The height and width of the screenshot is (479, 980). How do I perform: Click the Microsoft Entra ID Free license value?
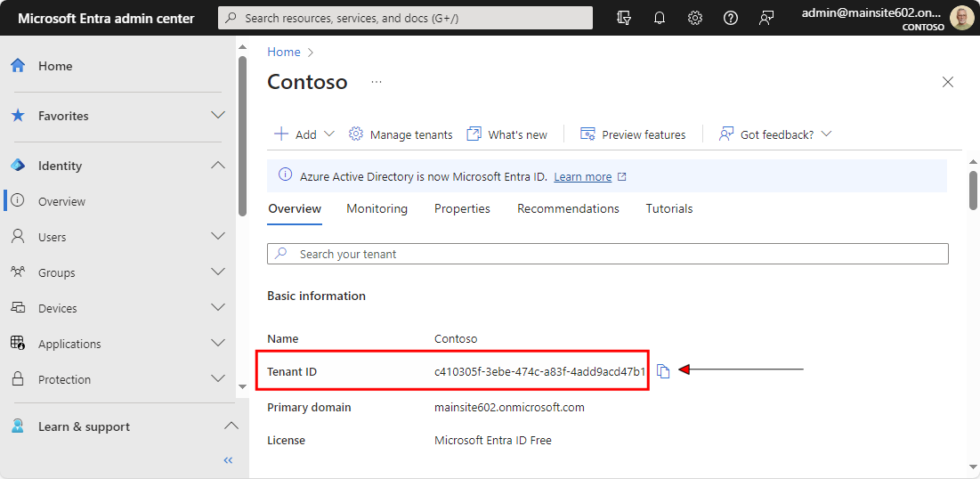tap(493, 440)
